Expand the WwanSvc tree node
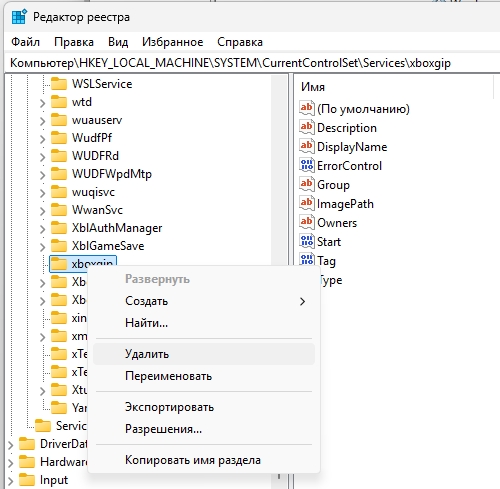 [42, 211]
